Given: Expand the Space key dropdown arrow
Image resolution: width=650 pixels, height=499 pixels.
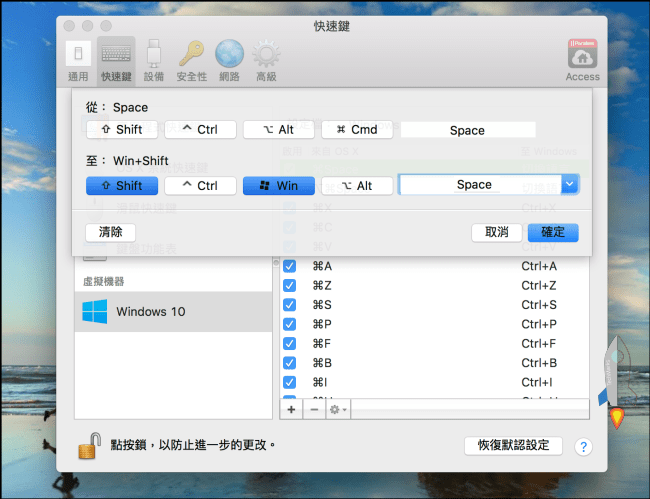Looking at the screenshot, I should pos(569,185).
